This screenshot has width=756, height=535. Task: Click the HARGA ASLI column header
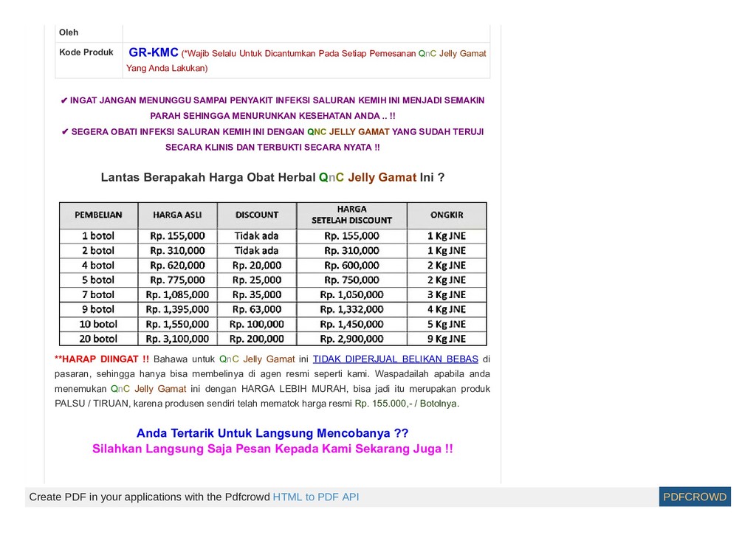click(x=177, y=215)
